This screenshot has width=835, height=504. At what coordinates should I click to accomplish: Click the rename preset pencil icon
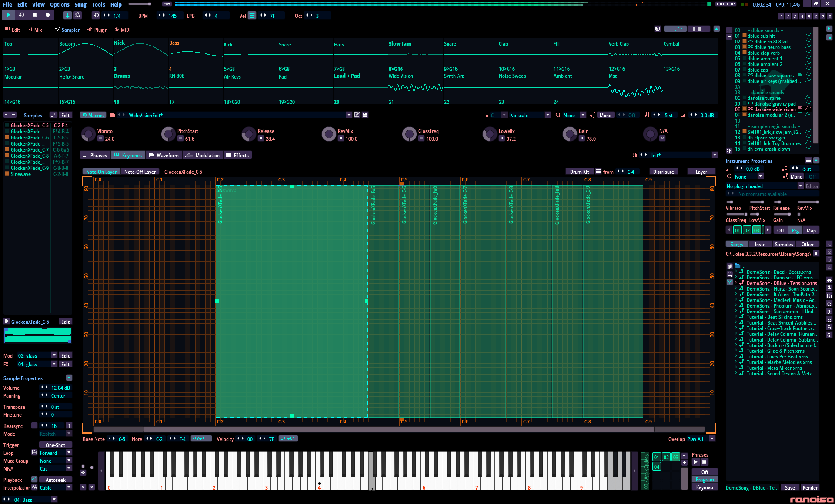click(x=357, y=115)
